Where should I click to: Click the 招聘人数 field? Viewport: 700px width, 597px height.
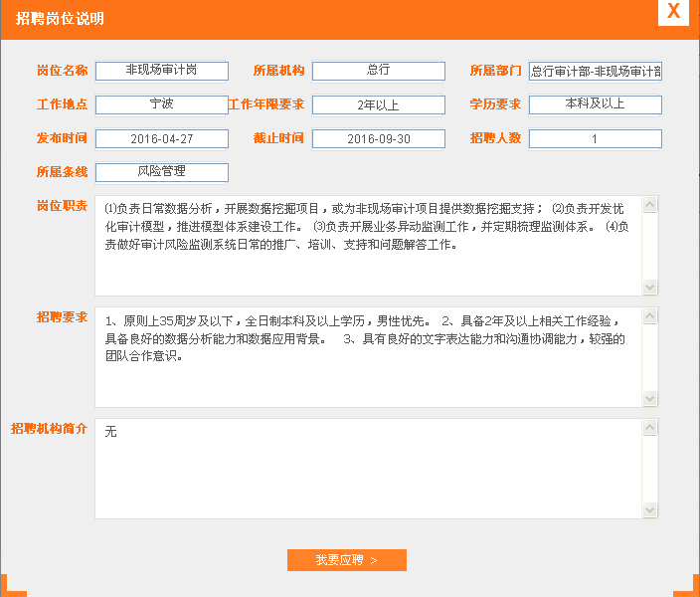(x=595, y=138)
